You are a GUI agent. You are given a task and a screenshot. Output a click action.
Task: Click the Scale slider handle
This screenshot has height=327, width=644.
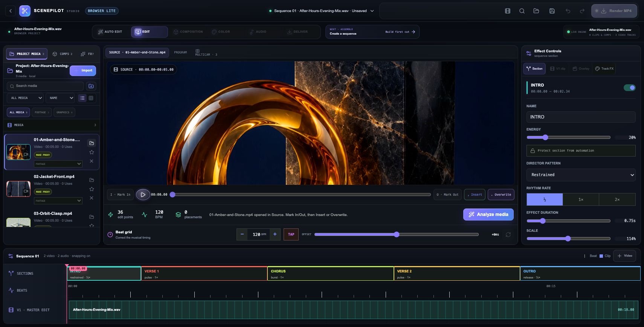(x=568, y=239)
